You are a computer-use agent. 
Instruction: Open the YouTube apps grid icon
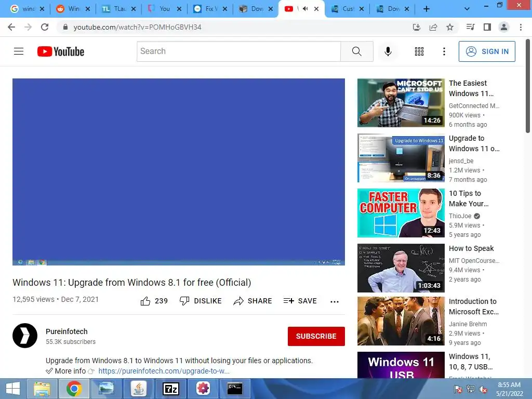tap(419, 51)
